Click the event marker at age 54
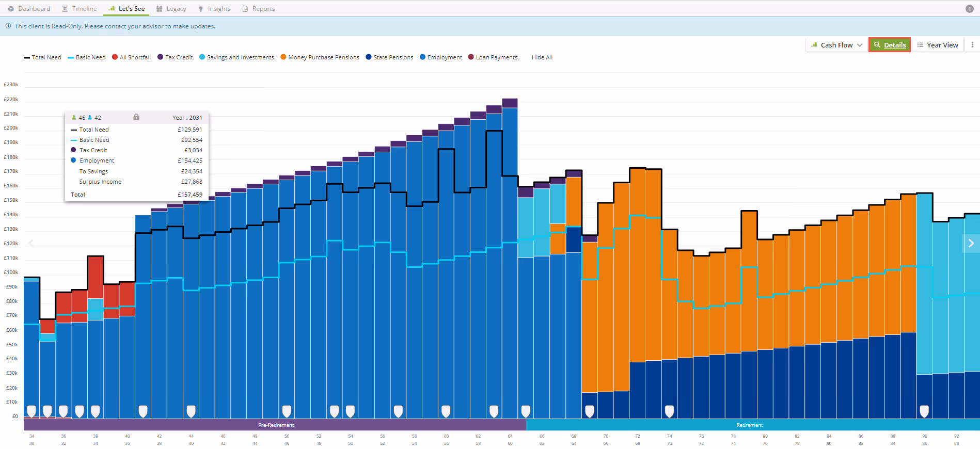This screenshot has width=980, height=449. tap(351, 411)
